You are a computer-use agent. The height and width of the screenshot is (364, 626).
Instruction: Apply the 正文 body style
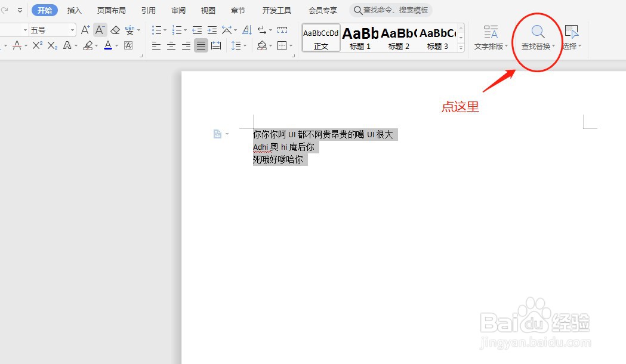coord(320,37)
